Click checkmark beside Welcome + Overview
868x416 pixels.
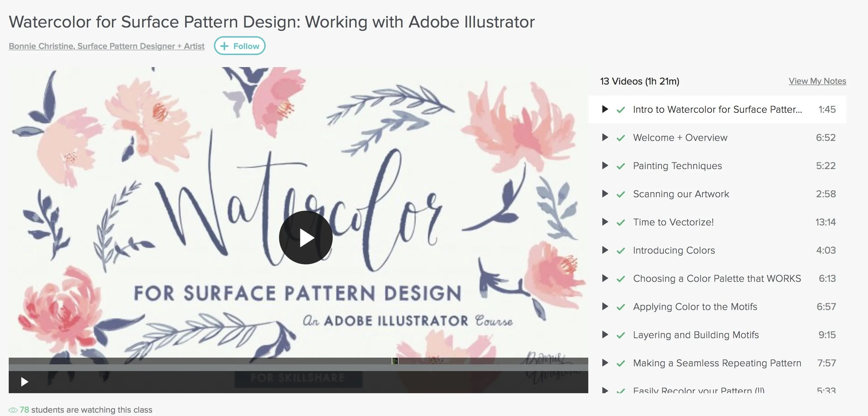tap(620, 138)
